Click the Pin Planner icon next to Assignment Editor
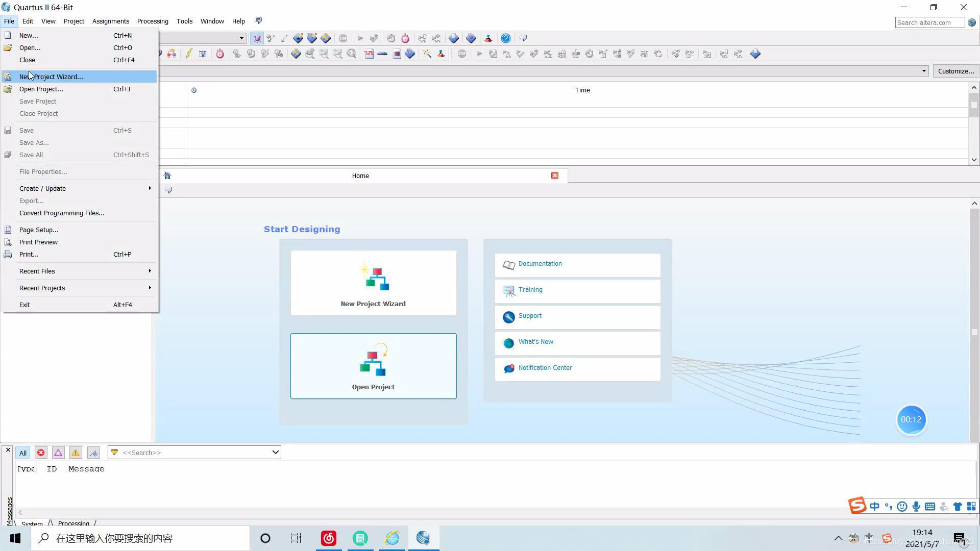The width and height of the screenshot is (980, 551). pos(312,38)
